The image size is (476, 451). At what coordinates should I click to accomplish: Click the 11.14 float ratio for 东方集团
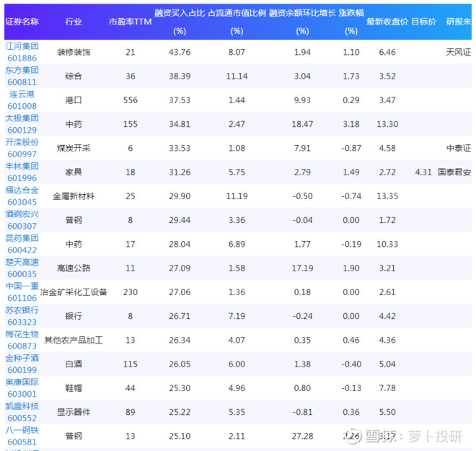tap(237, 76)
